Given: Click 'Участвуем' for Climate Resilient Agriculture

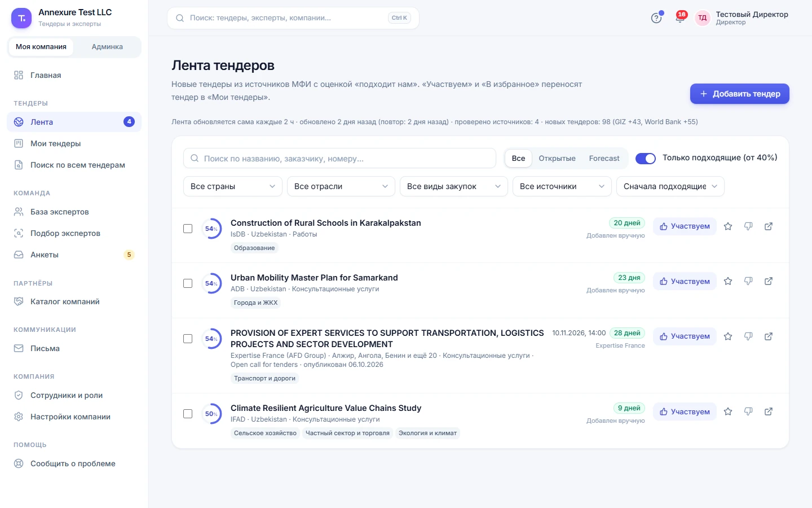Looking at the screenshot, I should (685, 411).
